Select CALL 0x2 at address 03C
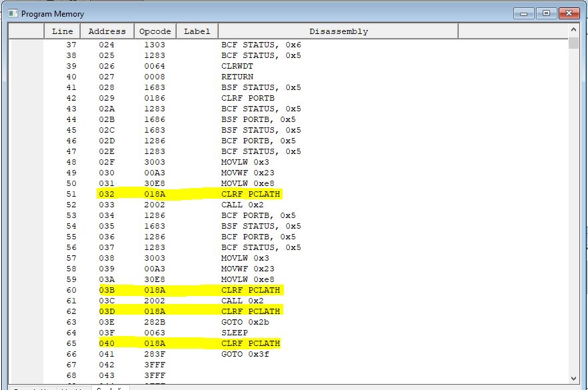 coord(242,301)
